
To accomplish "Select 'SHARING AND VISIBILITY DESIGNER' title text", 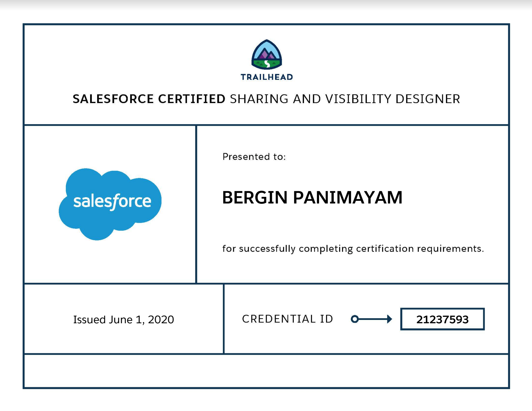I will (345, 99).
